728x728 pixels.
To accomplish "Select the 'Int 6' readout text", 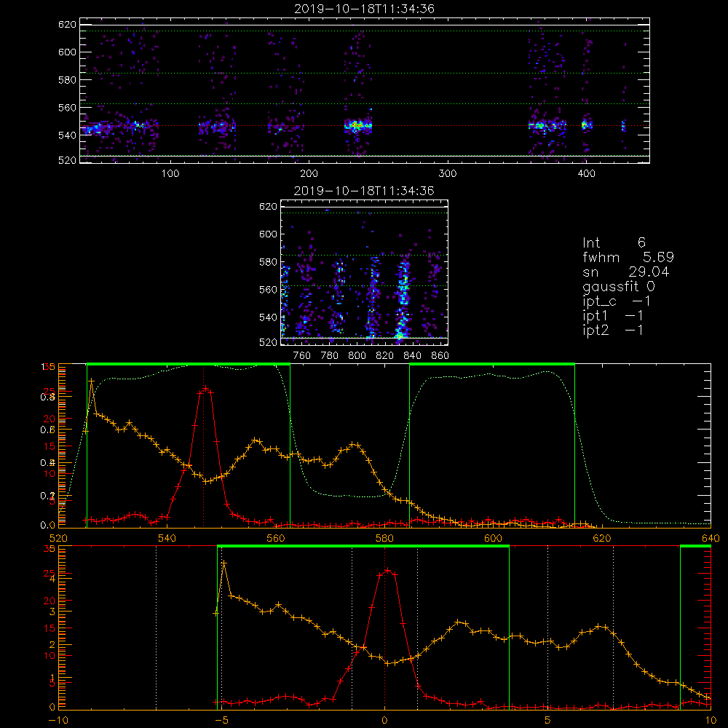I will (x=614, y=243).
